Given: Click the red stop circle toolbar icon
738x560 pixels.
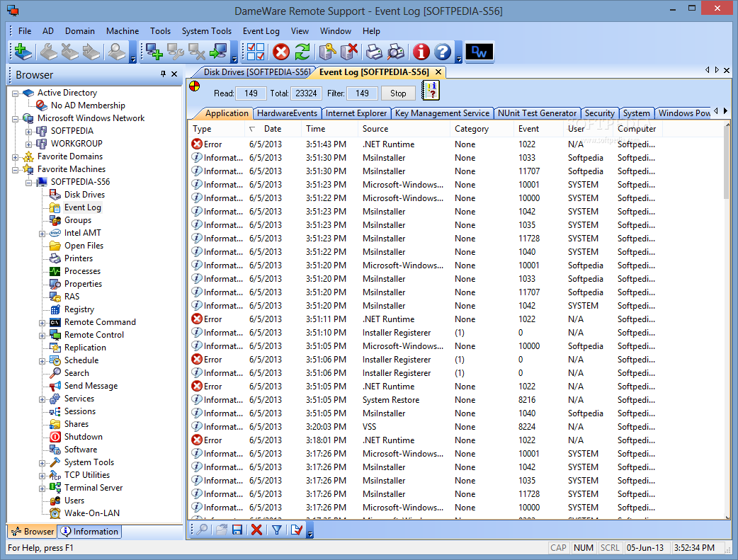Looking at the screenshot, I should pos(281,52).
